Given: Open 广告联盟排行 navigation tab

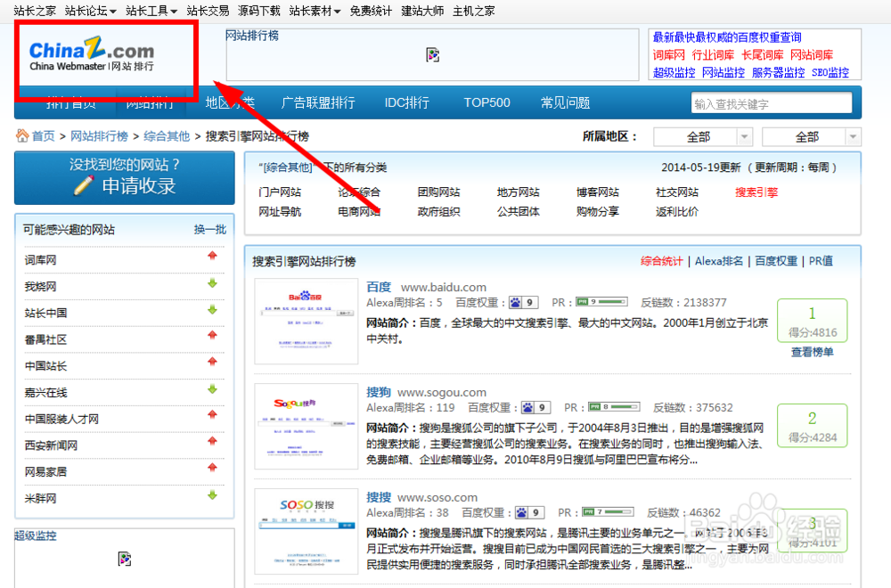Looking at the screenshot, I should click(318, 102).
